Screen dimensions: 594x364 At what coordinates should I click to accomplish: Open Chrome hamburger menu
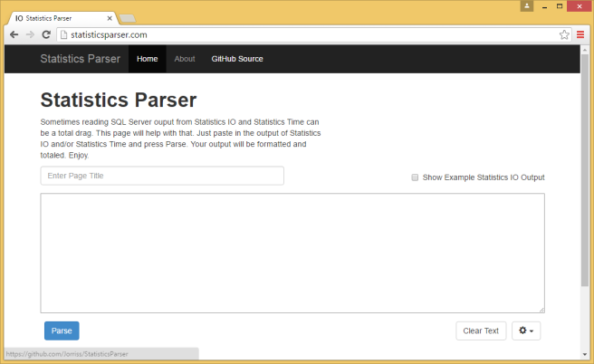(x=580, y=34)
